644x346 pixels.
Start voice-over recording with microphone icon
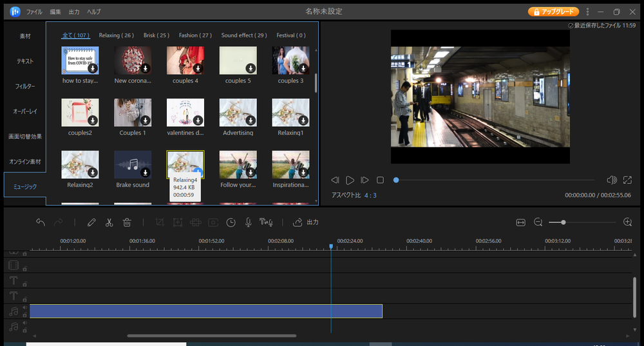(249, 222)
